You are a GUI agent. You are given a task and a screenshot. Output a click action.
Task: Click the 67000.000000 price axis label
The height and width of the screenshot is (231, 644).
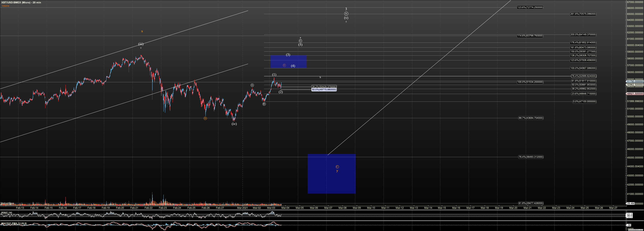pyautogui.click(x=635, y=2)
